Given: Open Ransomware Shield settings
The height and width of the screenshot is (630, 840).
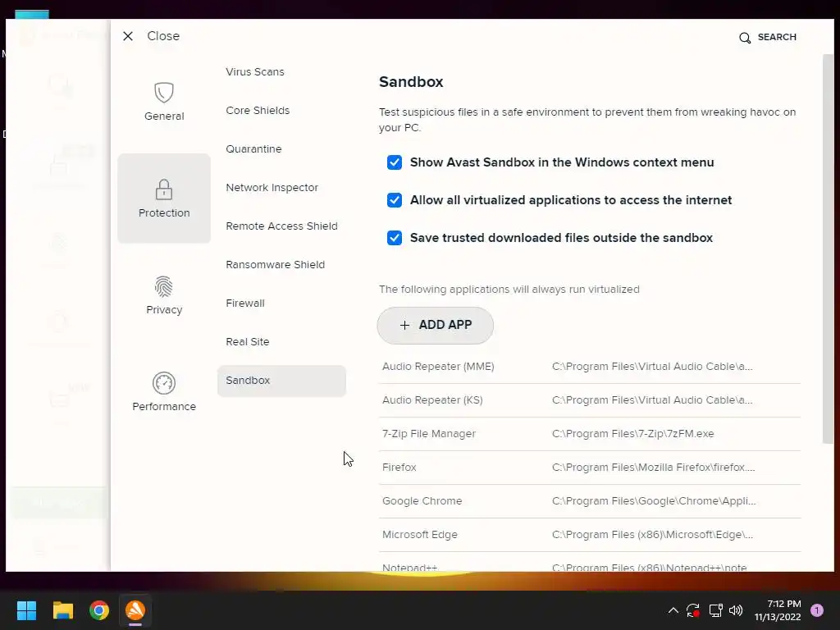Looking at the screenshot, I should click(276, 265).
